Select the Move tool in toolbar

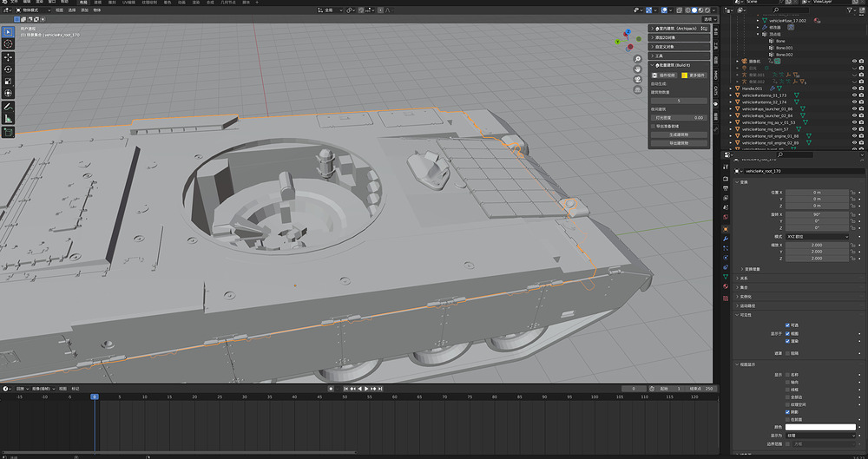pyautogui.click(x=8, y=56)
